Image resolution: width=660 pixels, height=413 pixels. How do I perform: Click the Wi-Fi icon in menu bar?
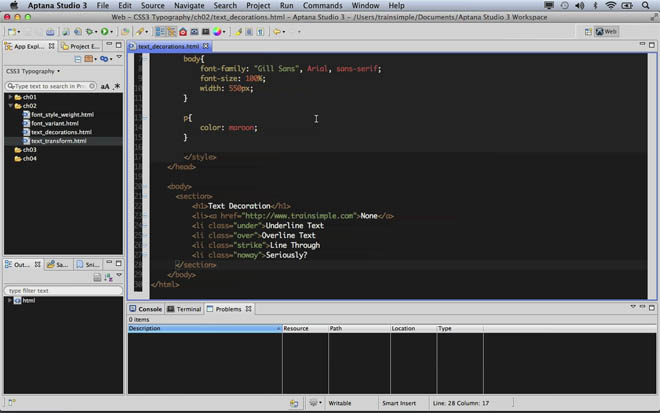tap(610, 5)
